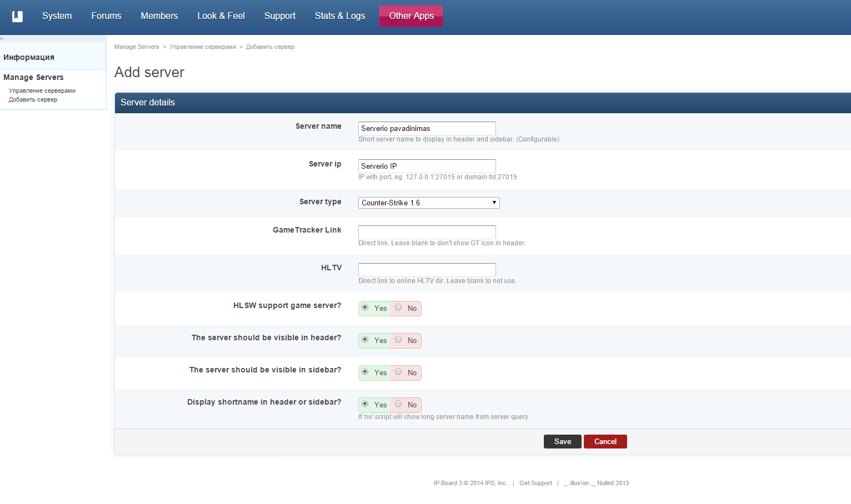Click the Save button
Viewport: 851px width, 504px height.
point(563,441)
